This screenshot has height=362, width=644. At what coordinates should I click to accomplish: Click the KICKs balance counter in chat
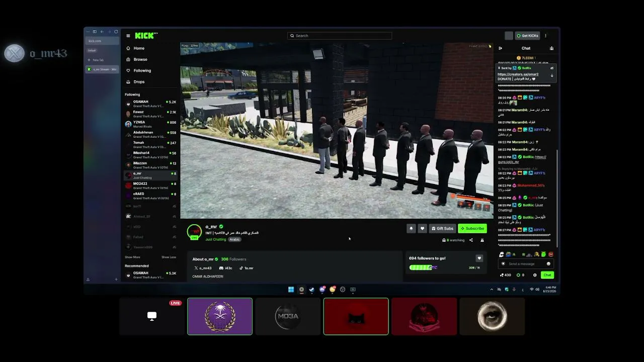(x=520, y=275)
